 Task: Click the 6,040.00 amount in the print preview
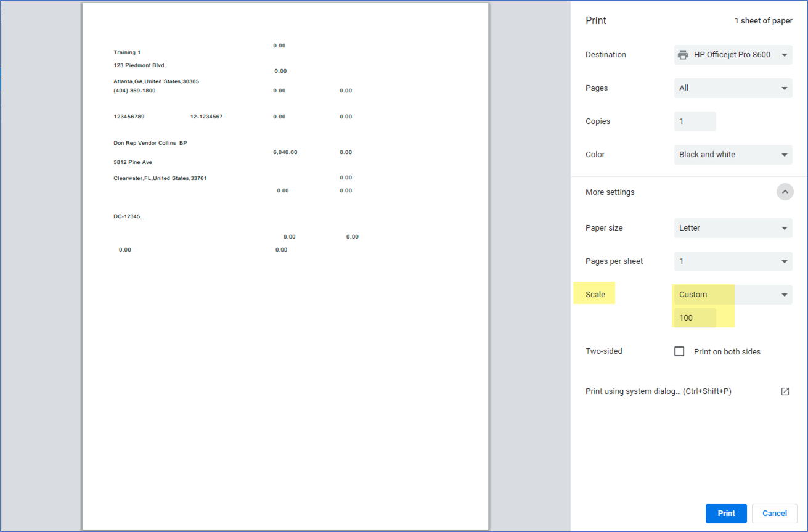click(x=285, y=152)
